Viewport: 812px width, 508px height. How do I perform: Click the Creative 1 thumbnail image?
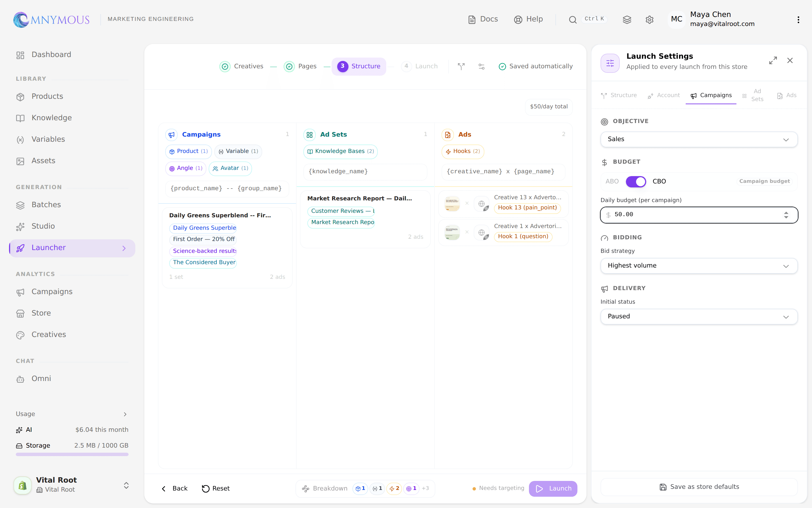(x=452, y=233)
